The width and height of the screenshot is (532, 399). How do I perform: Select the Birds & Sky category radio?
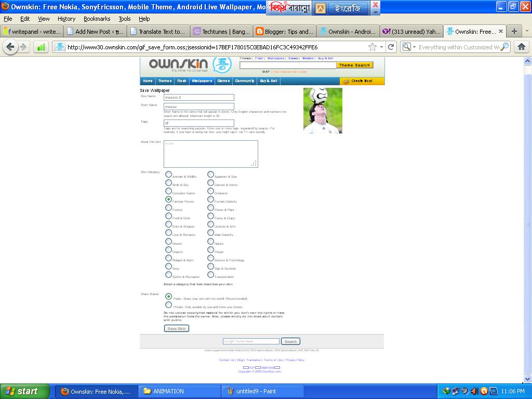(x=168, y=183)
